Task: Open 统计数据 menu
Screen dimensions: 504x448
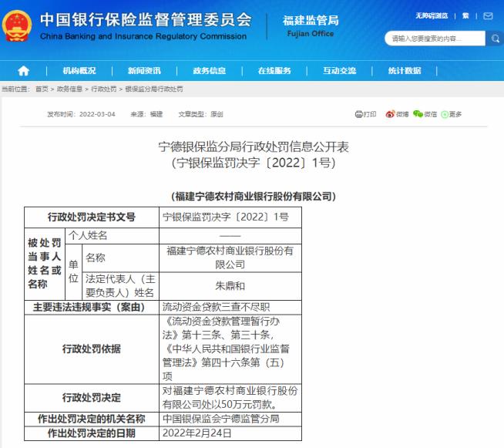Action: tap(405, 71)
